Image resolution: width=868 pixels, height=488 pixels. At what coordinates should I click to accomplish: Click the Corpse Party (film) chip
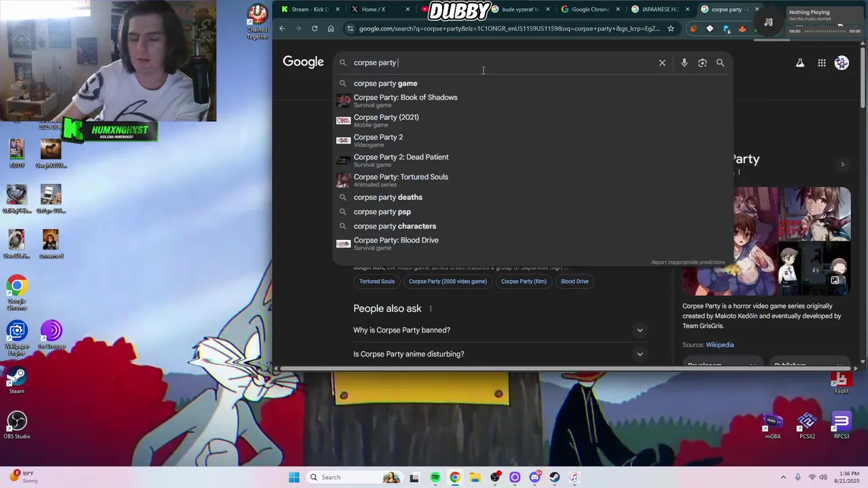(x=524, y=281)
